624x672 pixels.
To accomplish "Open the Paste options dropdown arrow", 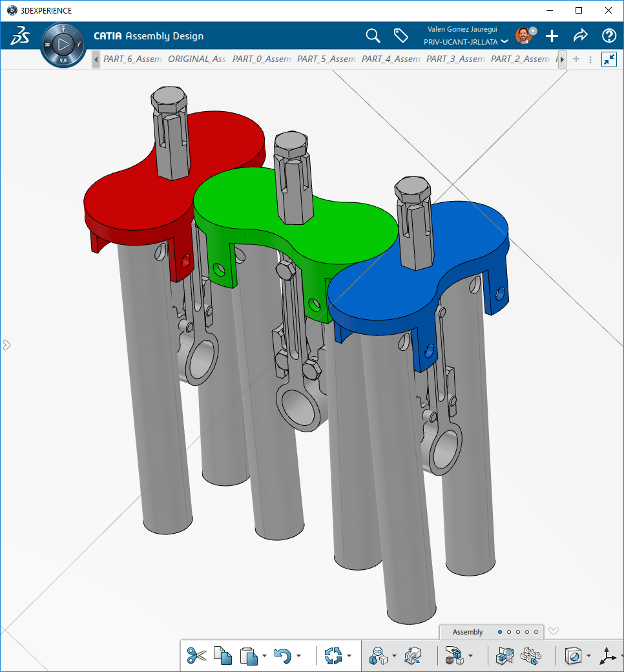I will coord(264,656).
